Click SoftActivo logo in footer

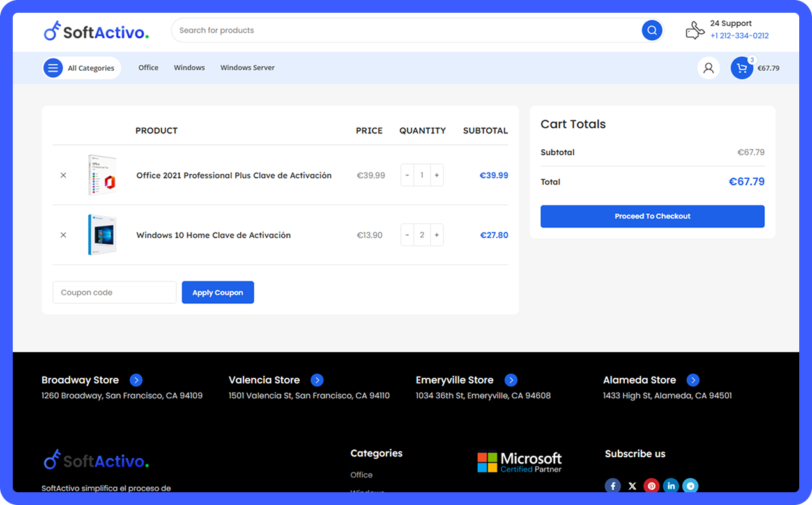96,460
